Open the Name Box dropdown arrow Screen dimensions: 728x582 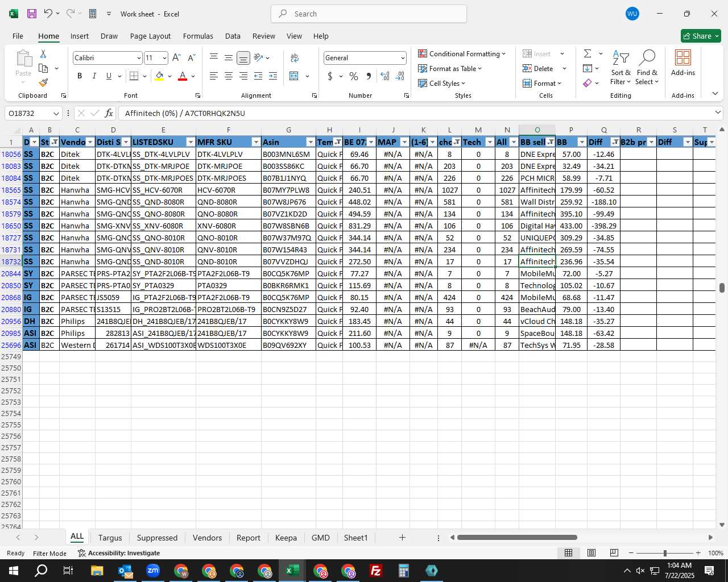point(56,113)
